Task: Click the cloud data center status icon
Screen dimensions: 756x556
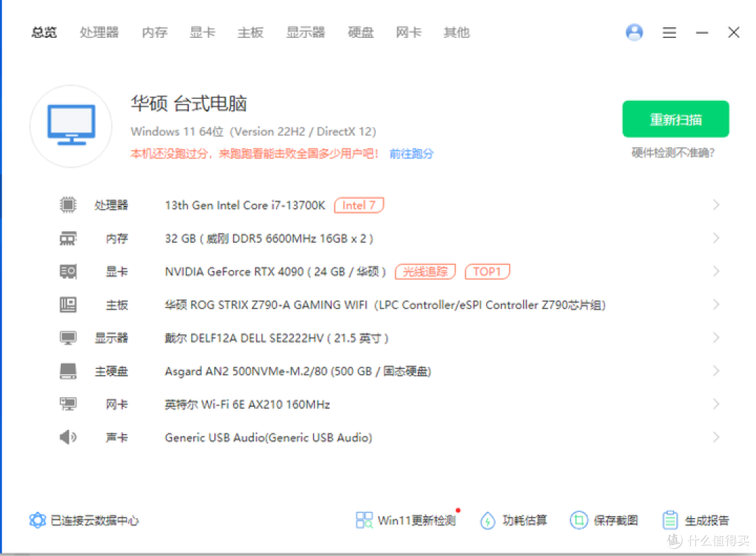Action: click(38, 520)
